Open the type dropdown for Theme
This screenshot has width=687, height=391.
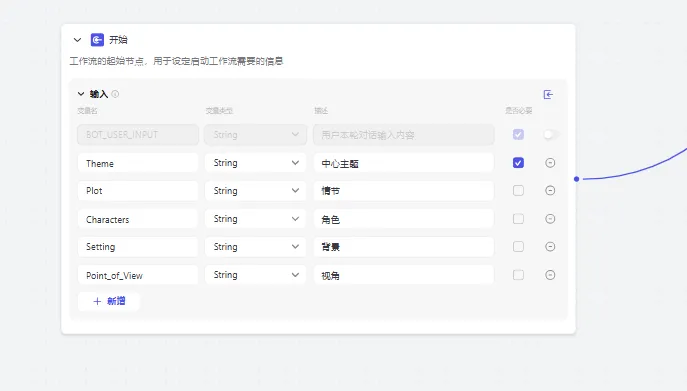tap(255, 163)
